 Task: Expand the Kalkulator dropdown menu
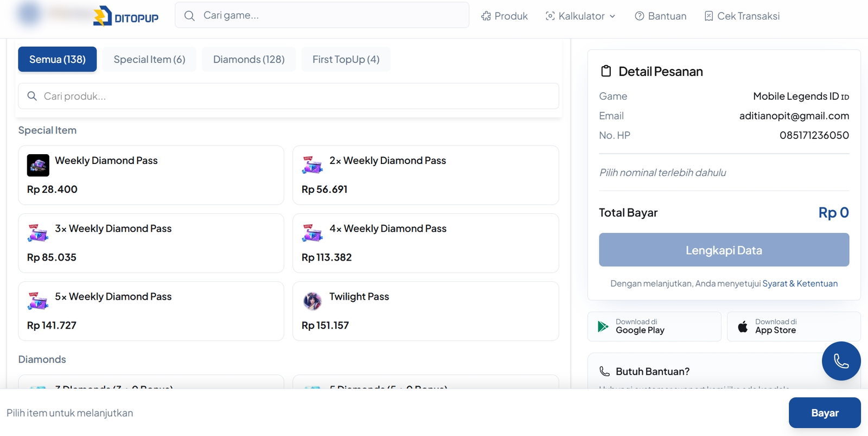tap(580, 16)
